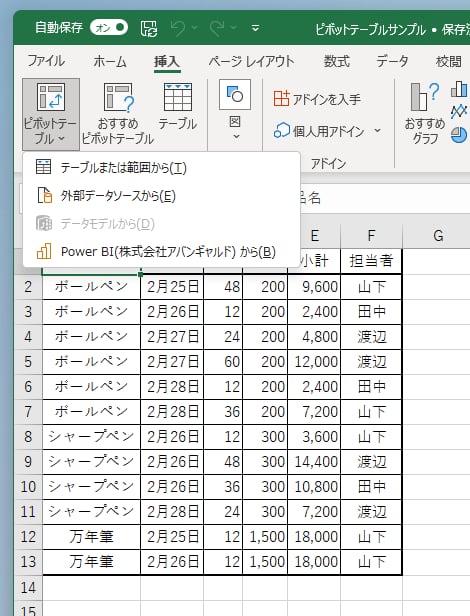Select row 13 header
470x616 pixels.
coord(28,561)
